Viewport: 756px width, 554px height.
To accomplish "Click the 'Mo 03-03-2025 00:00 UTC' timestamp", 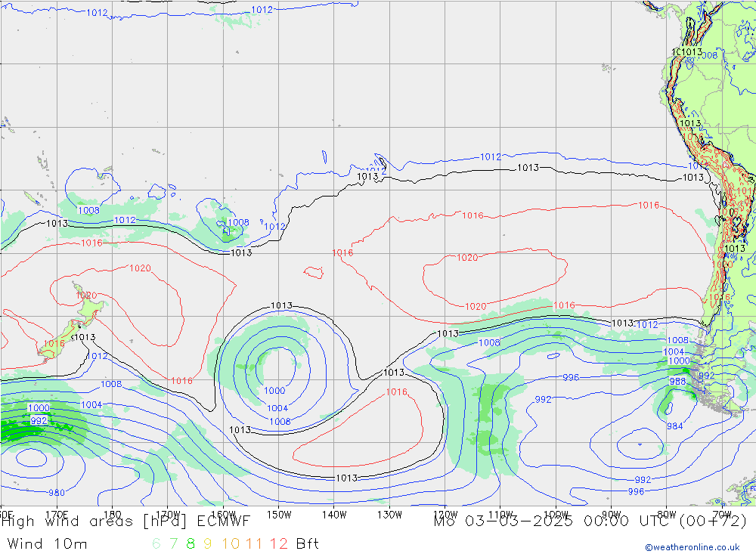I will pos(553,522).
